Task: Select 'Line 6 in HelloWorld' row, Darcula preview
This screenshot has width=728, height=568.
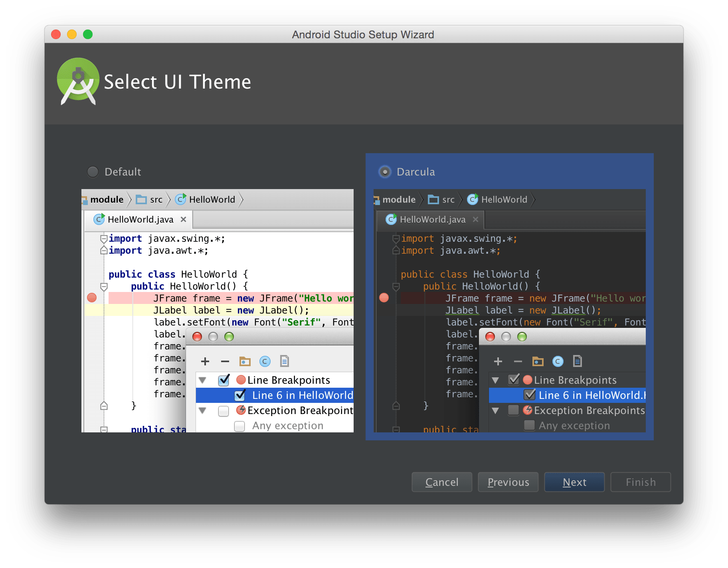Action: 567,395
